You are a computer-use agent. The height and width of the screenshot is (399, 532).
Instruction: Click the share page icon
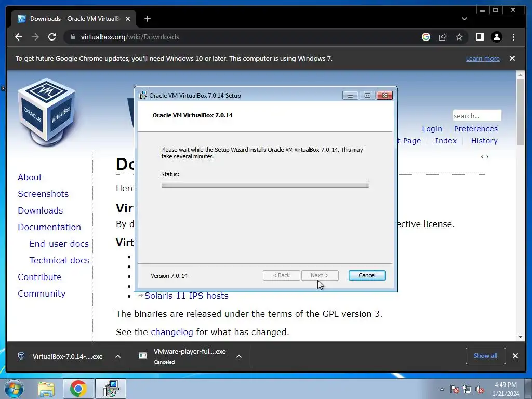pyautogui.click(x=443, y=37)
